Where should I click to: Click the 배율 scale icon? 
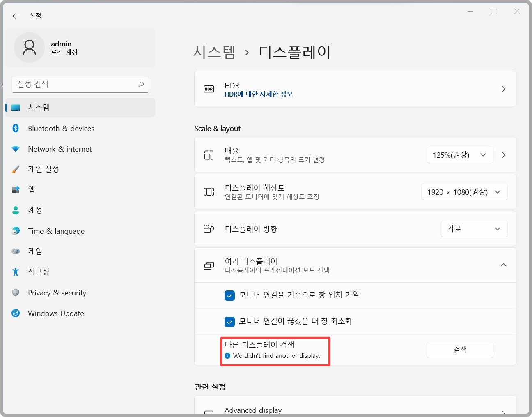point(209,155)
